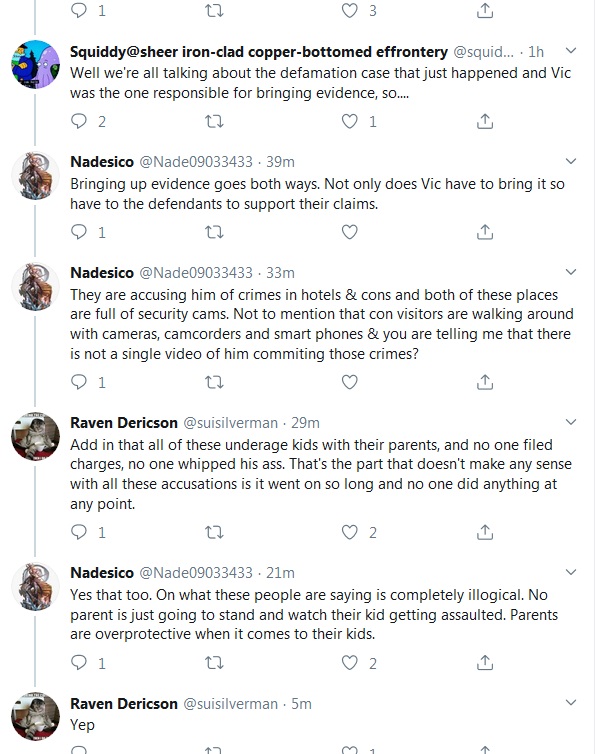Like Squiddy's tweet about Vic's evidence
The width and height of the screenshot is (597, 754).
pos(349,121)
